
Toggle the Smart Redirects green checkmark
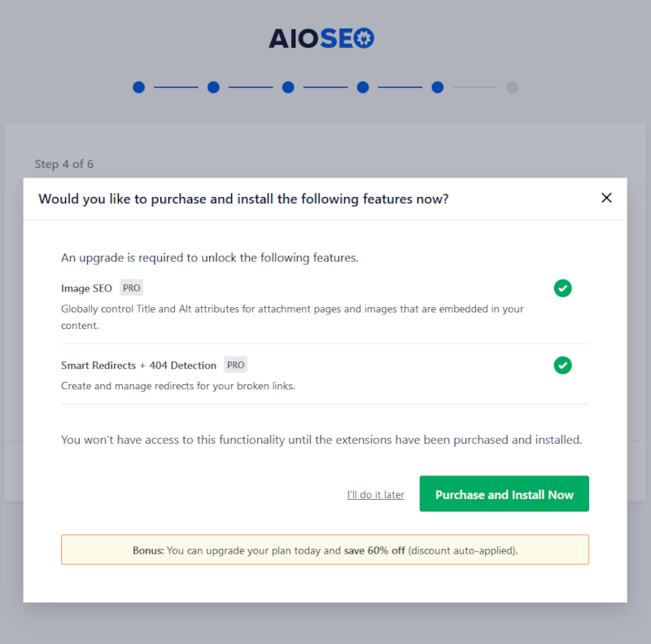pyautogui.click(x=562, y=366)
